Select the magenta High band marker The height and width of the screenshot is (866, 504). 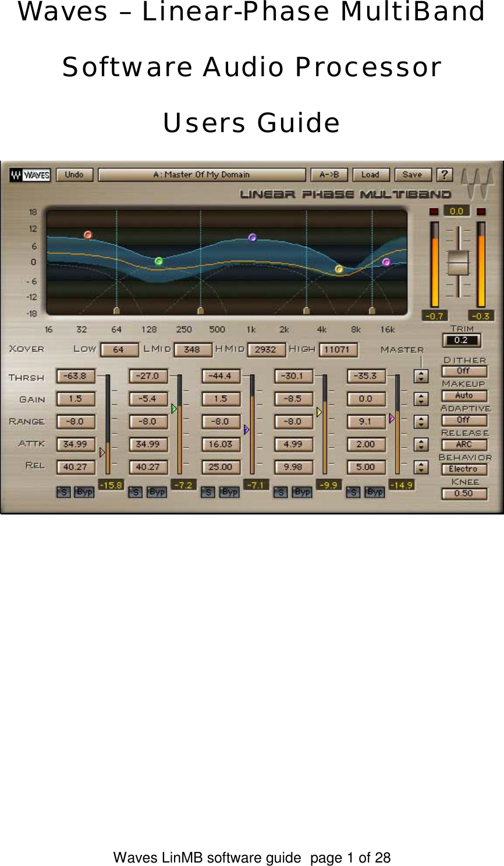pyautogui.click(x=386, y=262)
